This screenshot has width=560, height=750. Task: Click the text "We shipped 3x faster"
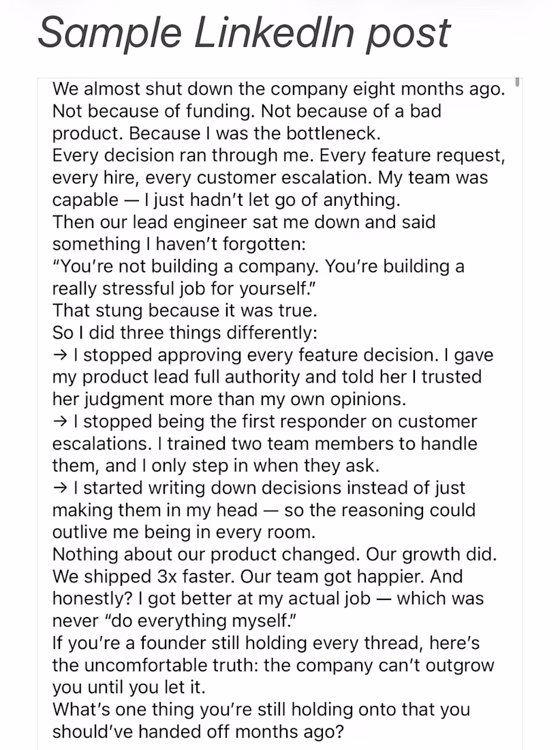[143, 576]
